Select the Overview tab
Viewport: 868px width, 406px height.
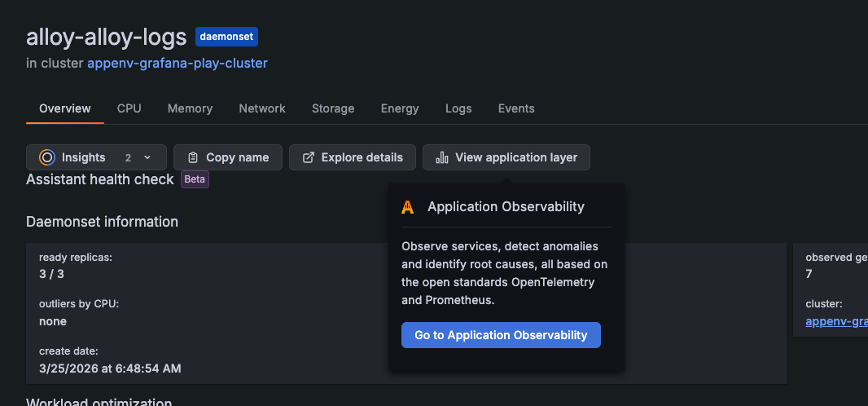tap(65, 108)
